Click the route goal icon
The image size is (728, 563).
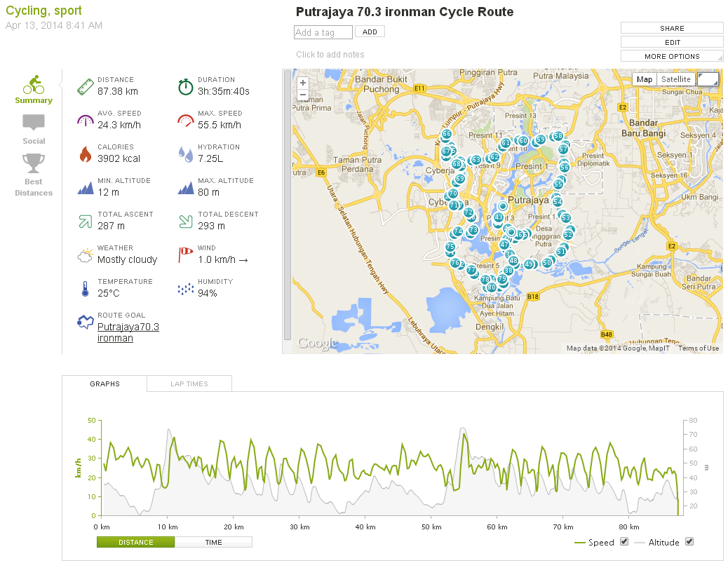(x=85, y=322)
